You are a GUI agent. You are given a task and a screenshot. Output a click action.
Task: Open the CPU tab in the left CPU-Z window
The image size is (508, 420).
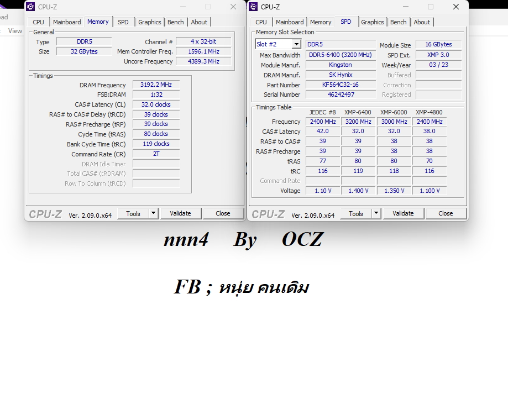(x=38, y=22)
